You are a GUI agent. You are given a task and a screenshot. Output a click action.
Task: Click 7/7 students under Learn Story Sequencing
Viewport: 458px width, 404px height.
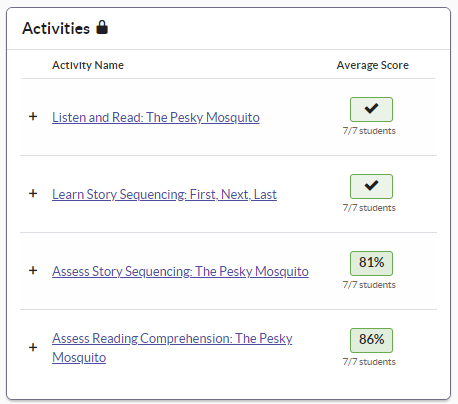click(x=369, y=208)
